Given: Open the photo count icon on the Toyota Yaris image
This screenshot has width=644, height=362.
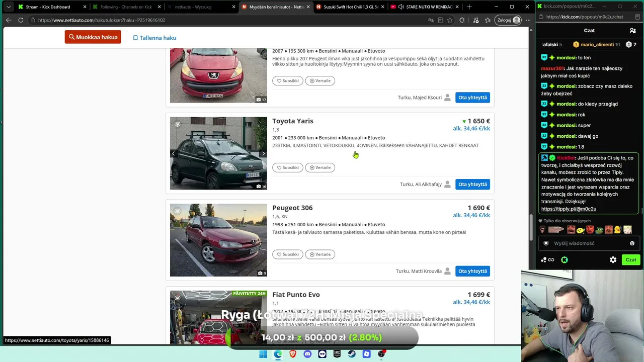Looking at the screenshot, I should [x=261, y=187].
